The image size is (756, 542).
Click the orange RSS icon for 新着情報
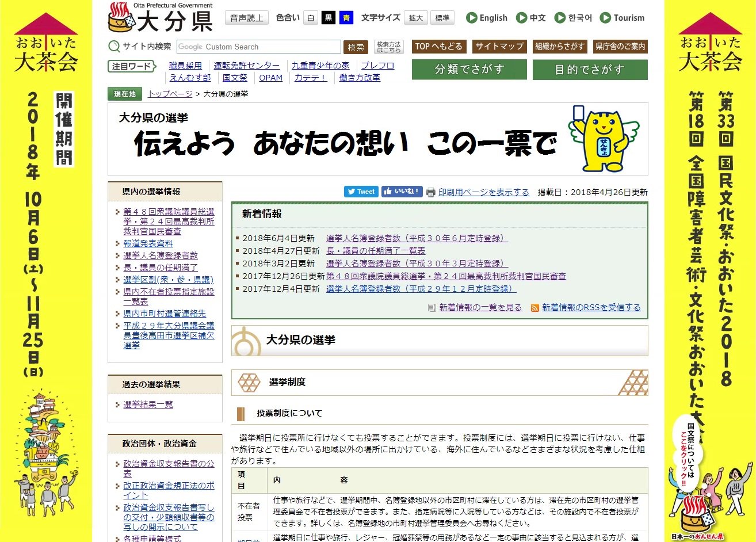[x=535, y=307]
